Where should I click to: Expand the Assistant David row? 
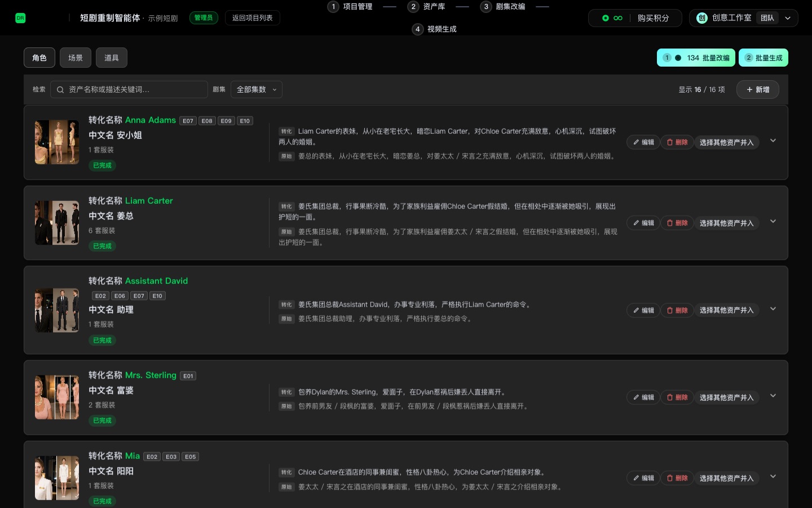[x=773, y=309]
